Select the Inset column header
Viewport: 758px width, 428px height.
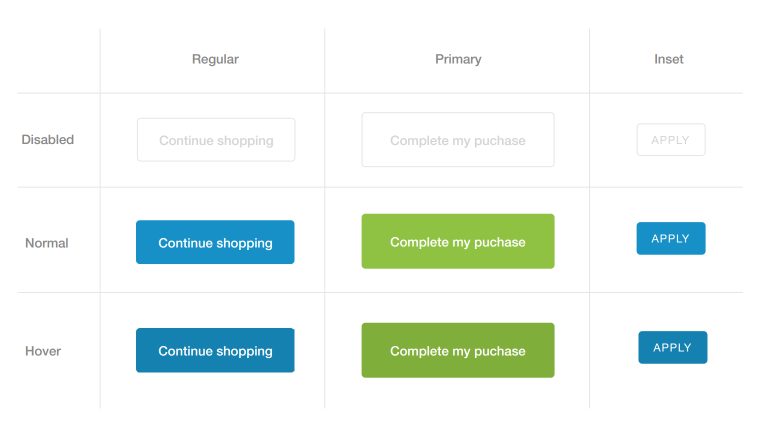pos(669,59)
